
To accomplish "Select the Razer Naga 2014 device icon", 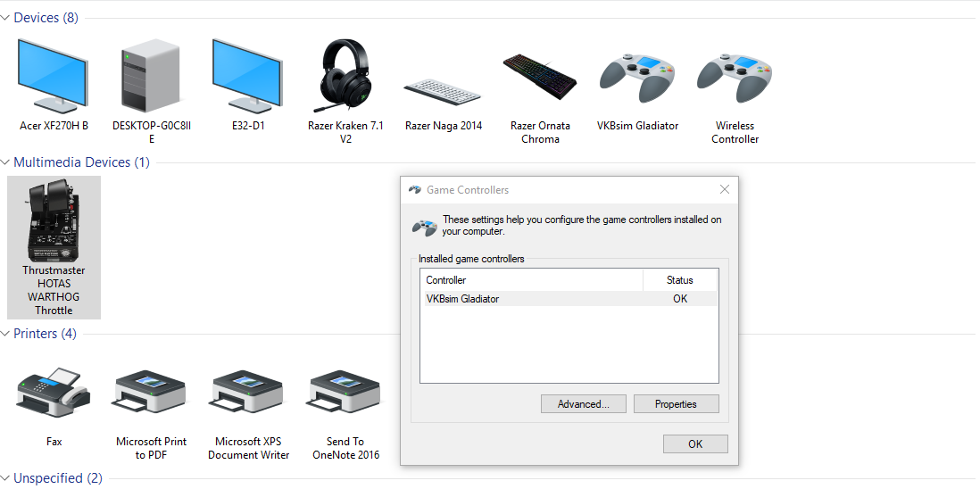I will pyautogui.click(x=443, y=93).
